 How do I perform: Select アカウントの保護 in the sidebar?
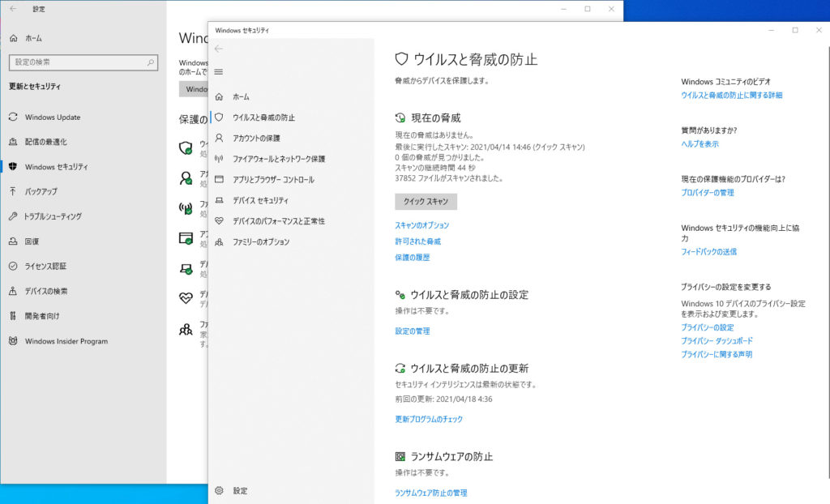256,138
